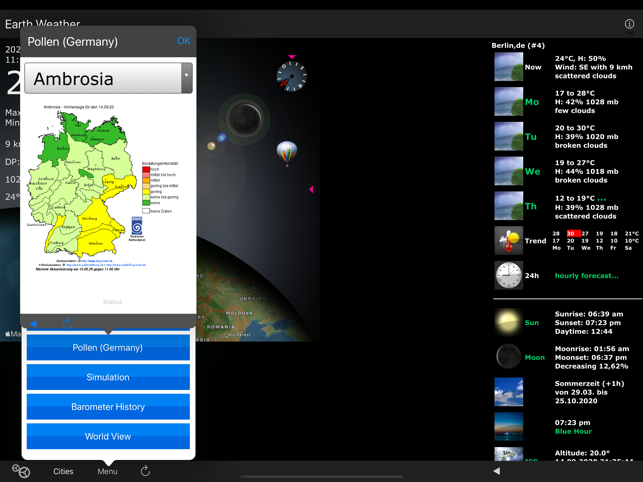Image resolution: width=643 pixels, height=482 pixels.
Task: Switch to World View from the menu
Action: (x=108, y=436)
